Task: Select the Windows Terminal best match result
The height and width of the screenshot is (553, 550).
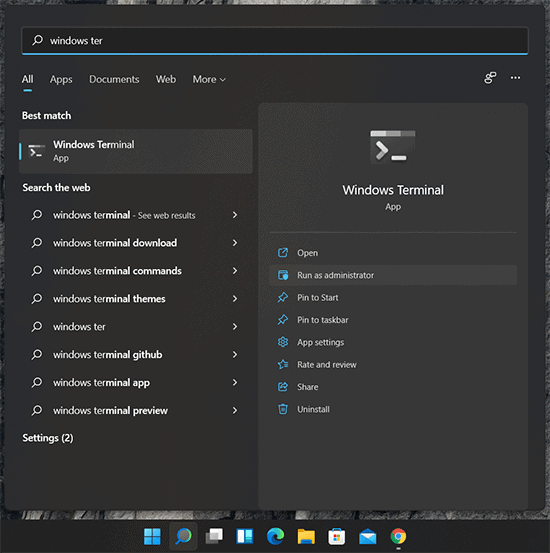Action: (x=136, y=151)
